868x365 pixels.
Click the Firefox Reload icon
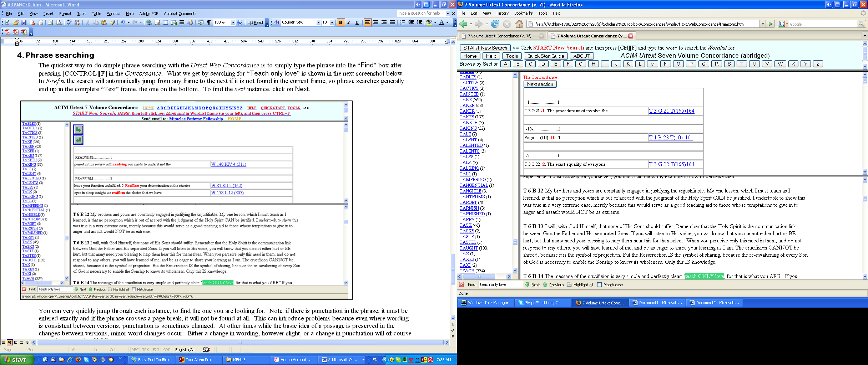click(x=495, y=24)
